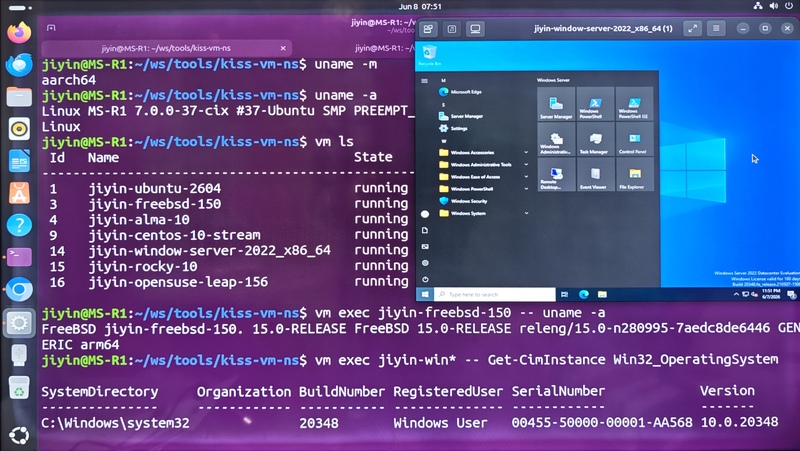Click the Windows taskbar clock
Viewport: 800px width, 451px height.
[770, 294]
